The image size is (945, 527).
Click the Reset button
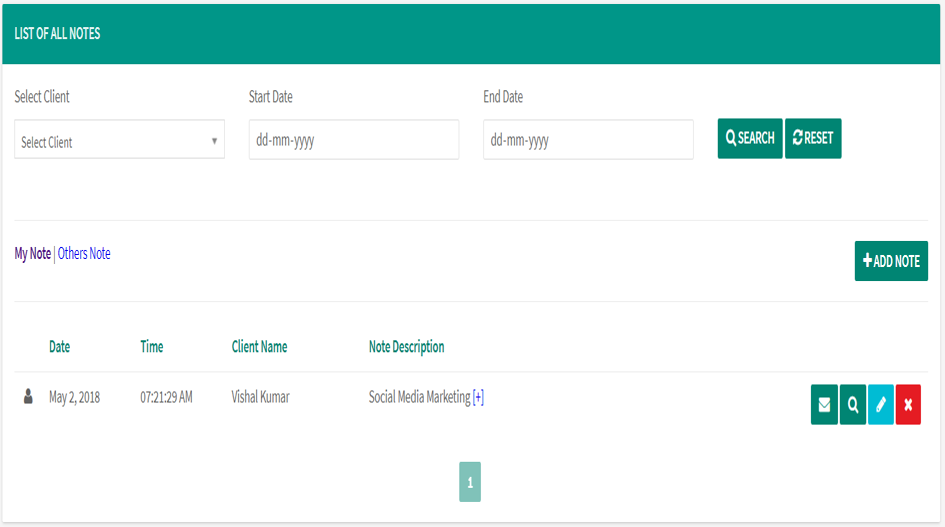pos(813,138)
